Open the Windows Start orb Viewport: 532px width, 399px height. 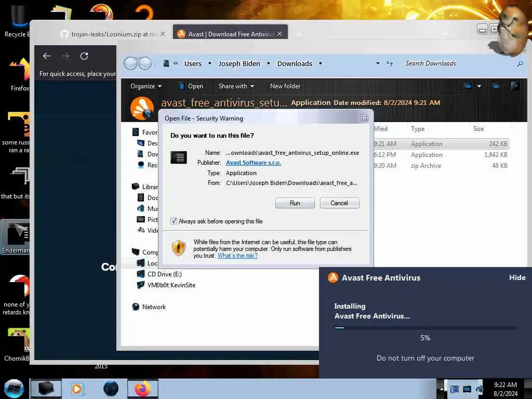14,389
